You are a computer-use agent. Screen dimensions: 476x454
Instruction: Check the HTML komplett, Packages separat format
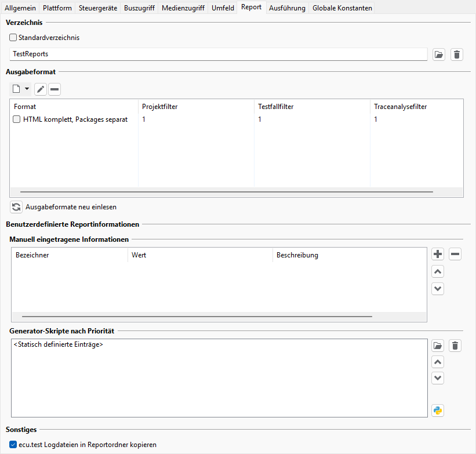[x=17, y=119]
